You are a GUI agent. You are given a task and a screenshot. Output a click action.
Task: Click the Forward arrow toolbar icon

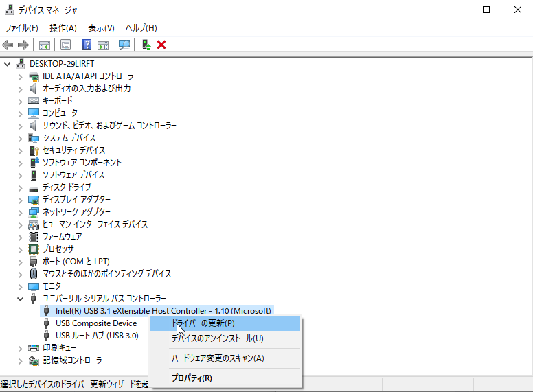[23, 45]
